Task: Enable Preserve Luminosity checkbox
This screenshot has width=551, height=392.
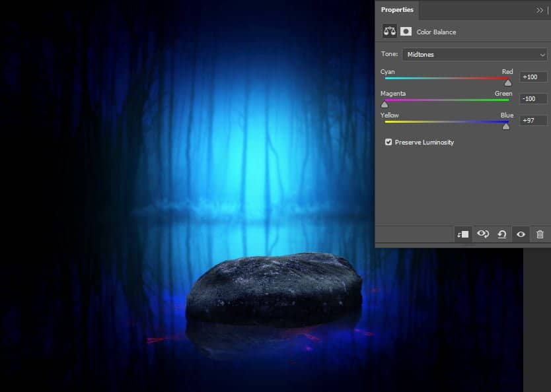Action: tap(388, 142)
